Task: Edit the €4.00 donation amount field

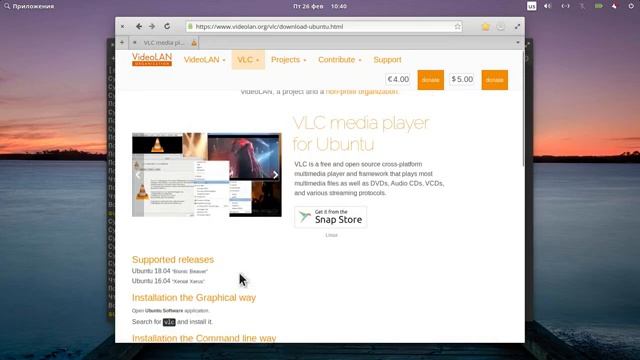Action: click(398, 79)
